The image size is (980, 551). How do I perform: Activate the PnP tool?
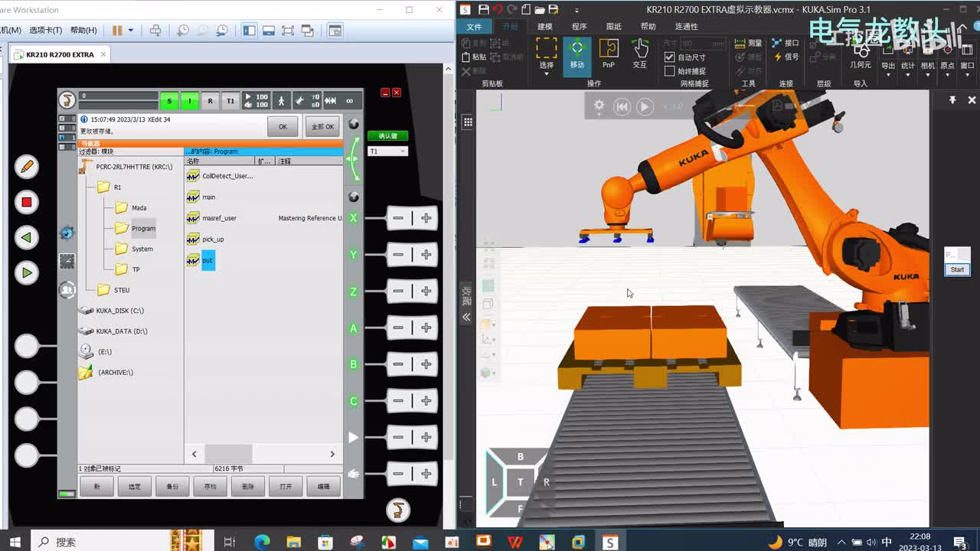pyautogui.click(x=608, y=54)
